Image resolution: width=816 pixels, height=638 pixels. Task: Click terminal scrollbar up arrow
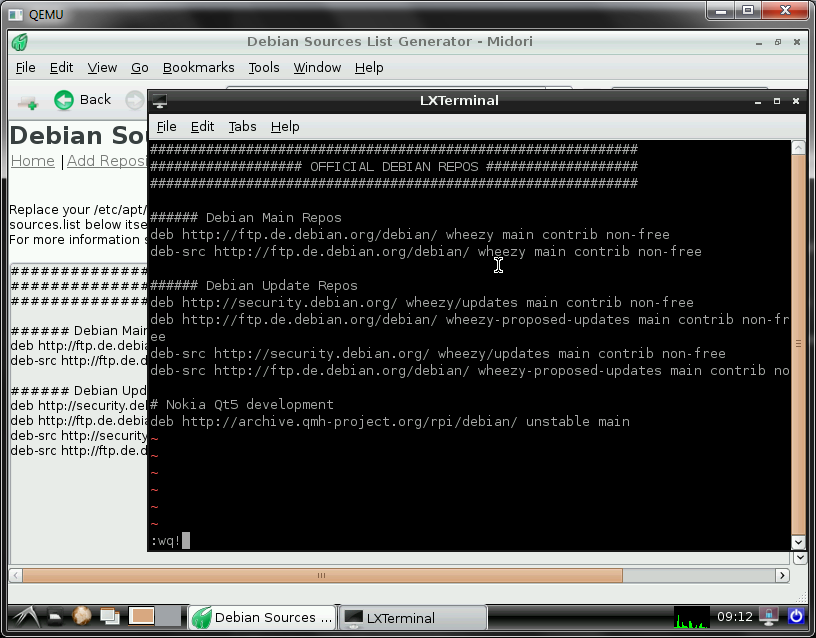798,148
